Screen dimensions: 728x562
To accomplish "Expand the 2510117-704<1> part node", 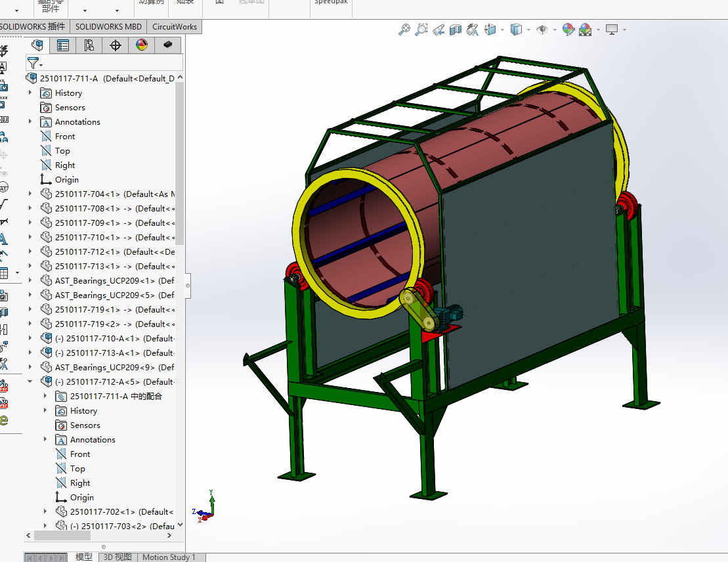I will coord(30,194).
